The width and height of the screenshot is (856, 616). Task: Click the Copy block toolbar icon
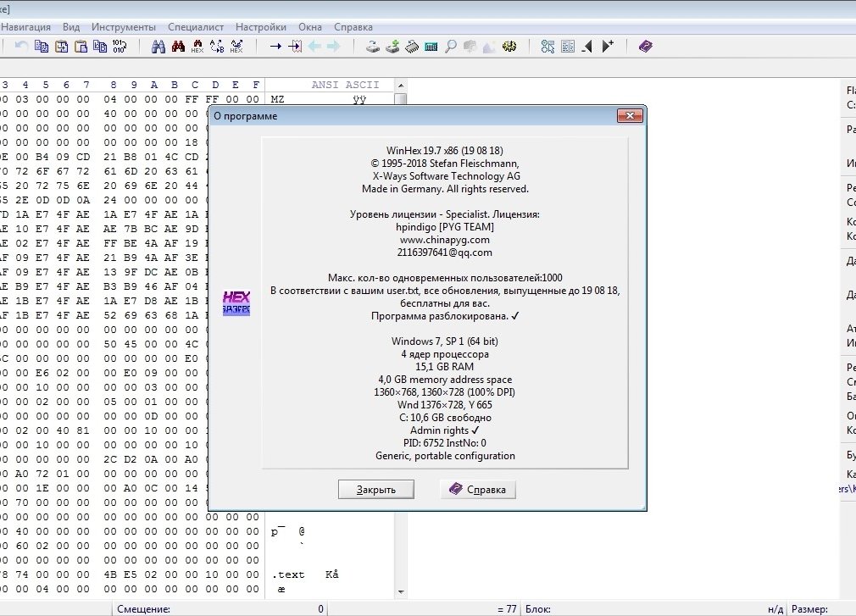[42, 47]
